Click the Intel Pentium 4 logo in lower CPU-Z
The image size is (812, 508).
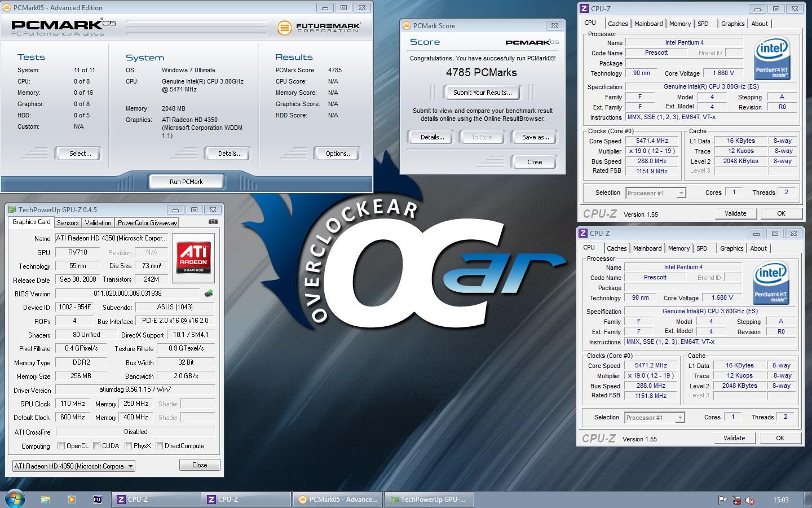771,283
